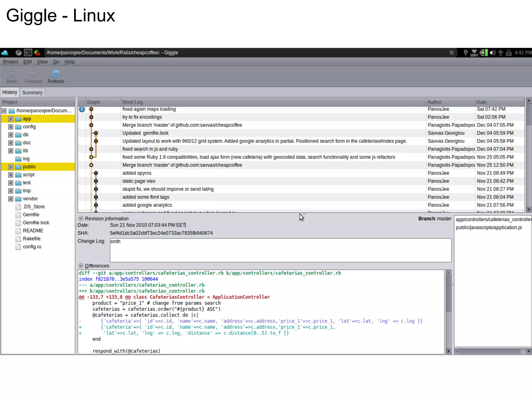Image resolution: width=532 pixels, height=399 pixels.
Task: Click the Refresh toolbar icon
Action: pos(56,75)
